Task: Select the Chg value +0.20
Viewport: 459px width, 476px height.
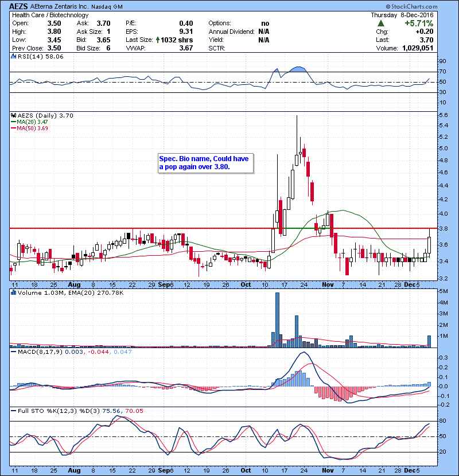Action: pyautogui.click(x=425, y=32)
